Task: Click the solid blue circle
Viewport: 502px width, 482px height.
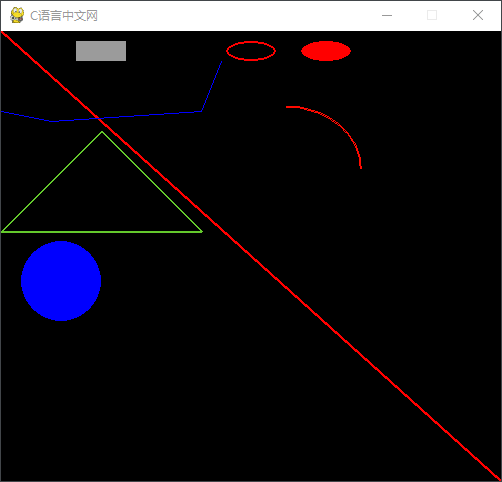Action: tap(61, 281)
